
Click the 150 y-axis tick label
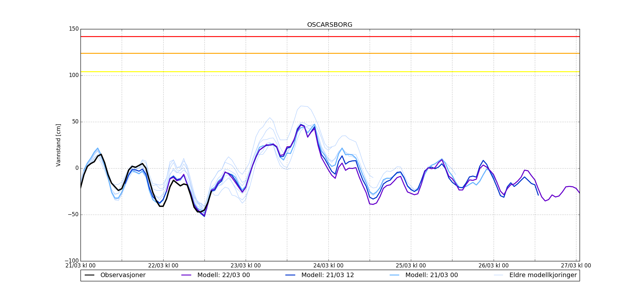tap(74, 29)
